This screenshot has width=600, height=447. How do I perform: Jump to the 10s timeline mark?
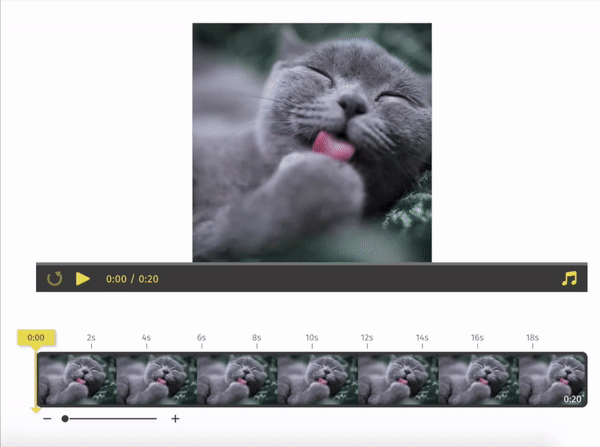coord(312,338)
